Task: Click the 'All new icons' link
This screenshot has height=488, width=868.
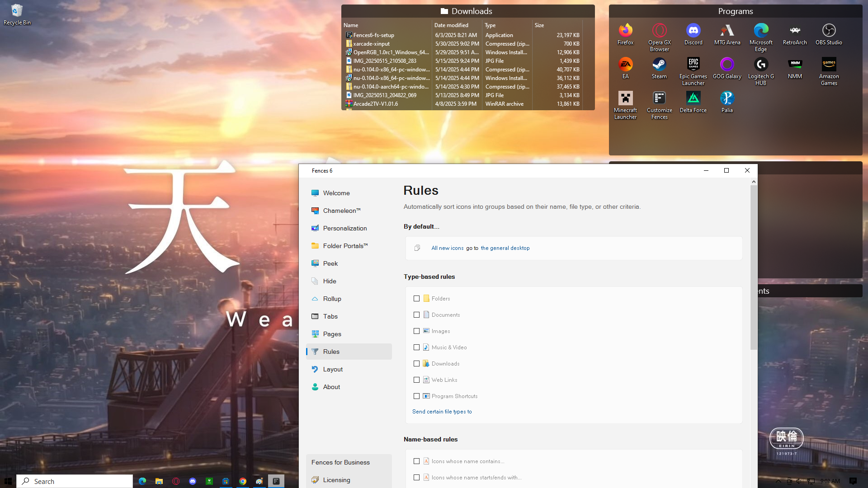Action: pos(447,248)
